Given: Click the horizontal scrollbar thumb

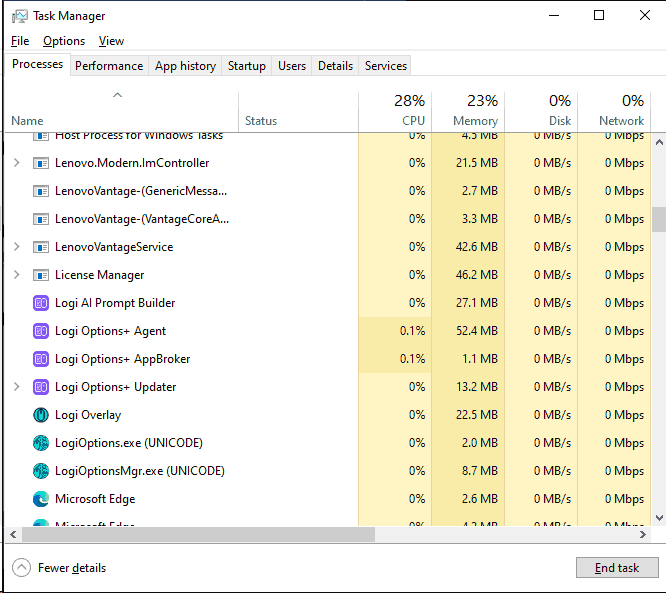Looking at the screenshot, I should point(198,534).
